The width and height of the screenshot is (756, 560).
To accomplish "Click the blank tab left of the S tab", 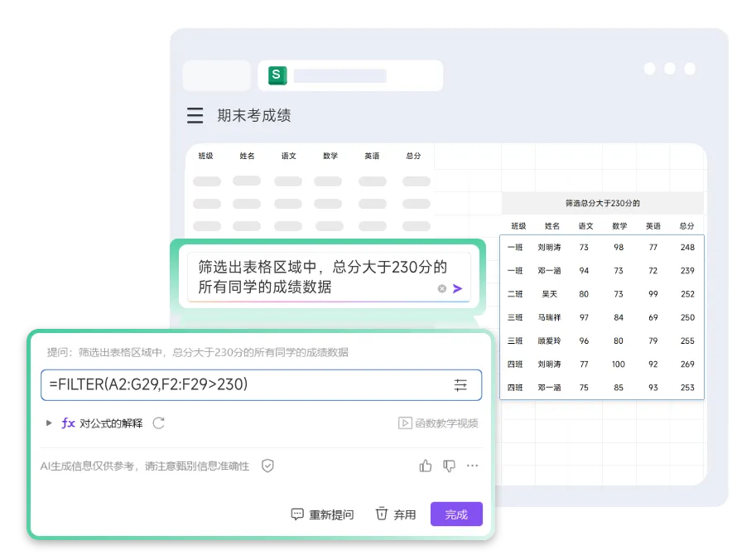I will click(217, 75).
